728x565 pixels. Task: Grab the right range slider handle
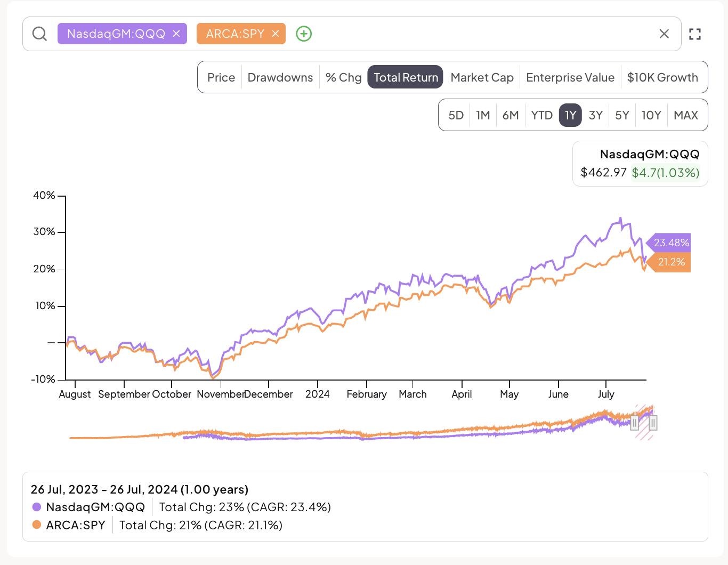[x=653, y=423]
